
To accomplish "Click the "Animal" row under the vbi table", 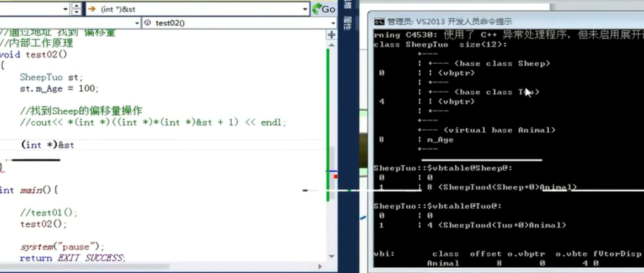I will point(513,263).
